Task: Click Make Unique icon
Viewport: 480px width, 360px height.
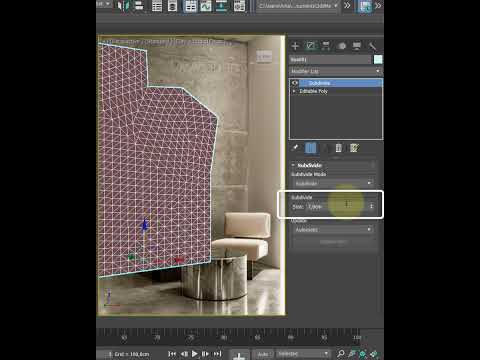Action: click(326, 148)
